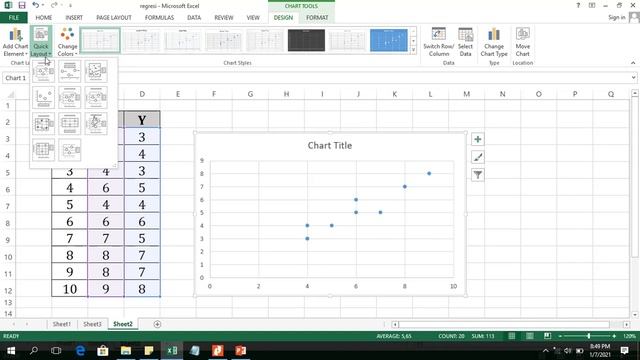Collapse the Quick Layout dropdown button
This screenshot has height=360, width=640.
pos(41,42)
